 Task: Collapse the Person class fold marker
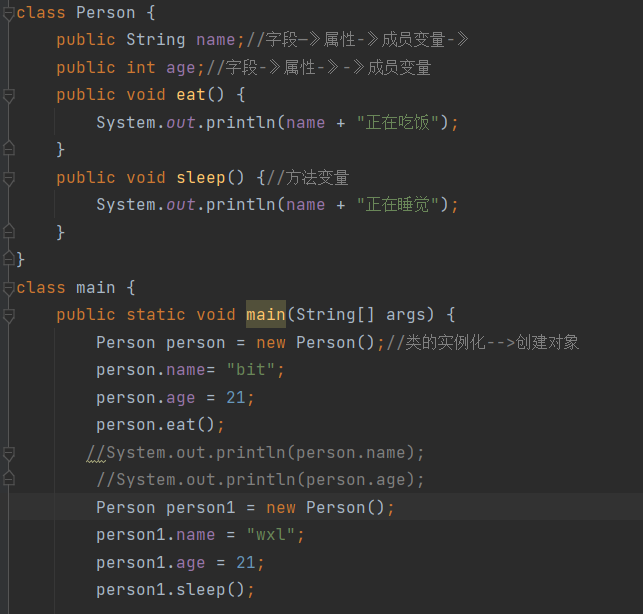coord(9,13)
